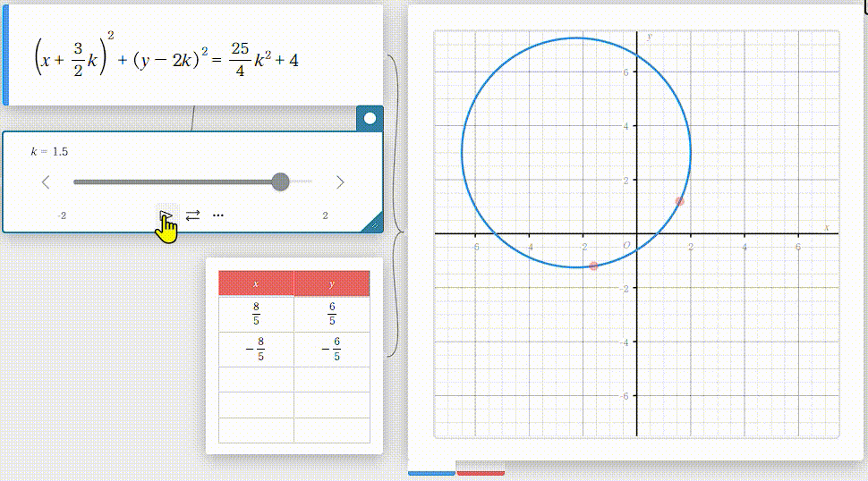Open the three-dot slider options menu
The image size is (868, 481).
pyautogui.click(x=218, y=215)
